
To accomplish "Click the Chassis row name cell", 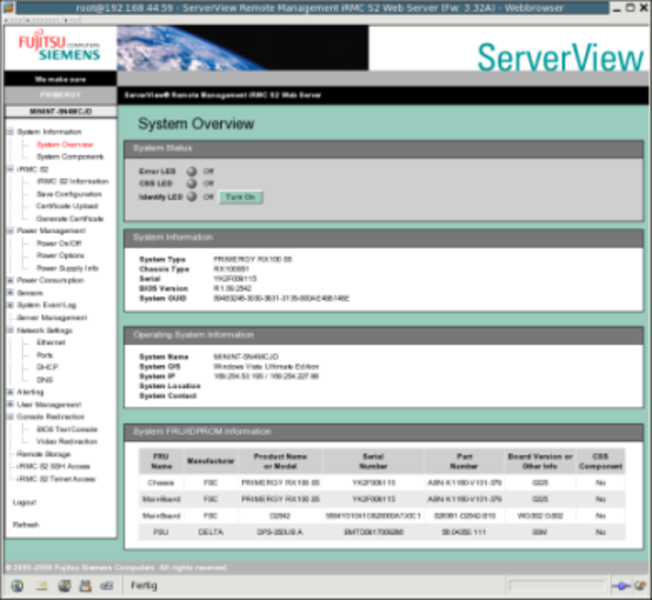I will [x=161, y=483].
